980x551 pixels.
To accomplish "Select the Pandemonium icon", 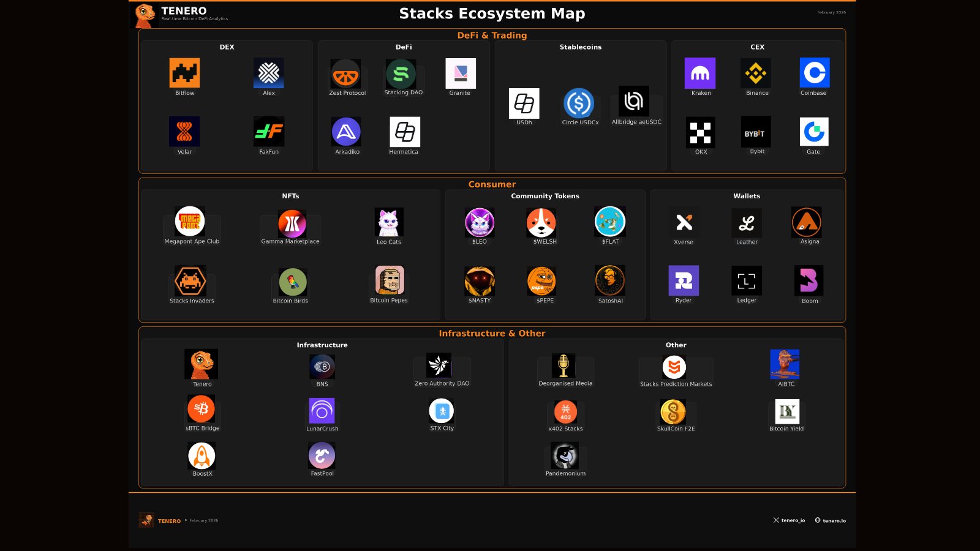I will pyautogui.click(x=565, y=456).
